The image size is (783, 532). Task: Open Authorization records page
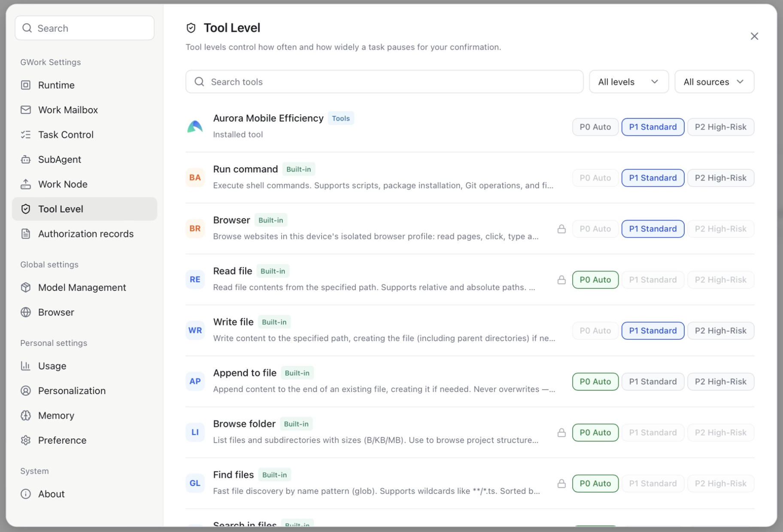pos(85,234)
